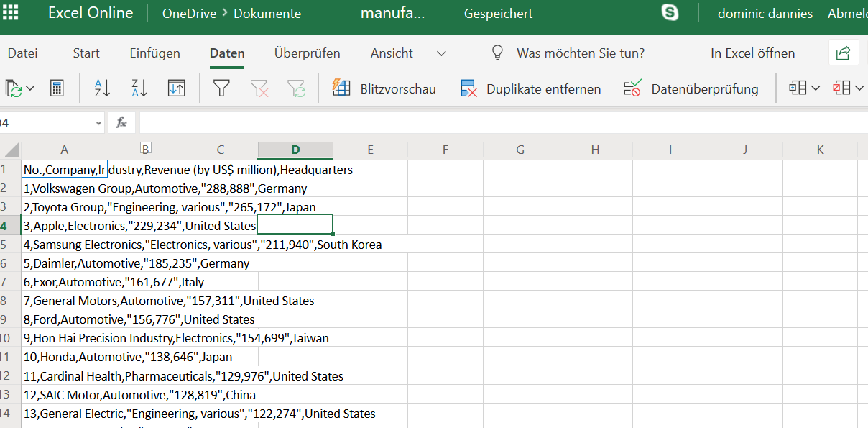Expand the group dropdown arrow
The image size is (868, 428).
point(816,88)
